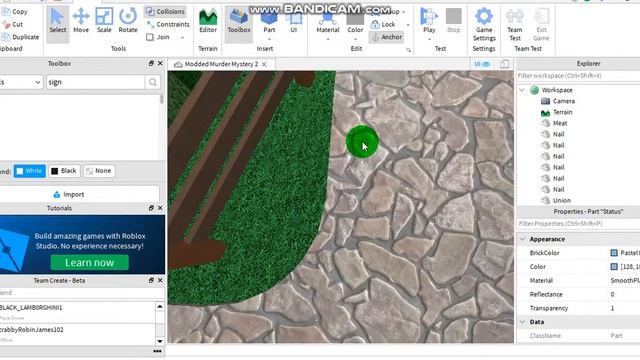Close the Toolbox panel
The height and width of the screenshot is (360, 640).
(x=160, y=63)
